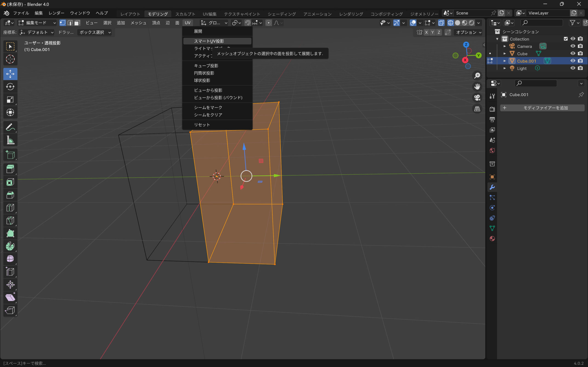
Task: Choose the Measure tool
Action: pos(10,140)
